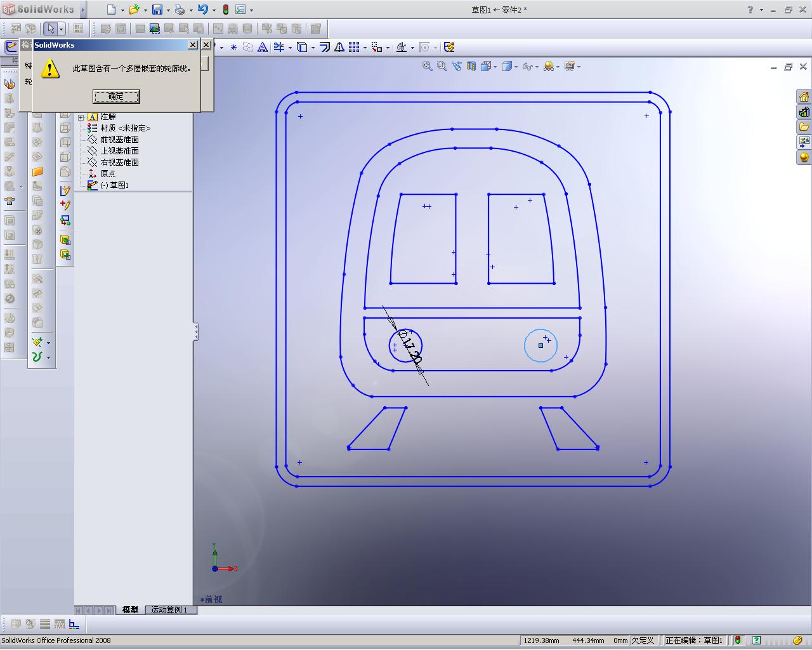Screen dimensions: 812x650
Task: Expand the SolidWorks menu flyout arrow
Action: click(82, 10)
